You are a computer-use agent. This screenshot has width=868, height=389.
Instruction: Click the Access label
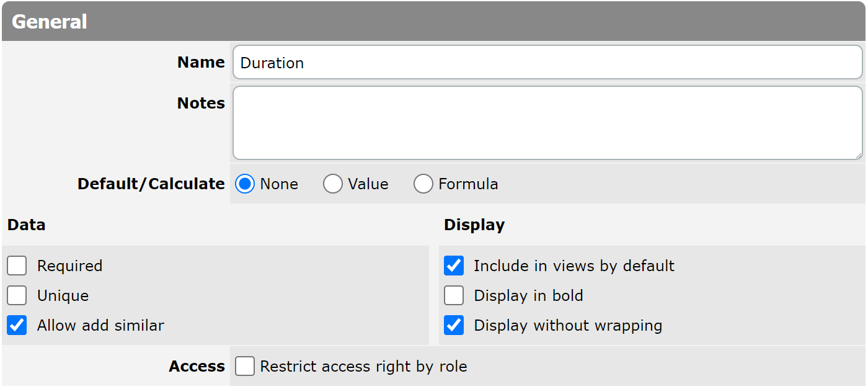pos(197,366)
